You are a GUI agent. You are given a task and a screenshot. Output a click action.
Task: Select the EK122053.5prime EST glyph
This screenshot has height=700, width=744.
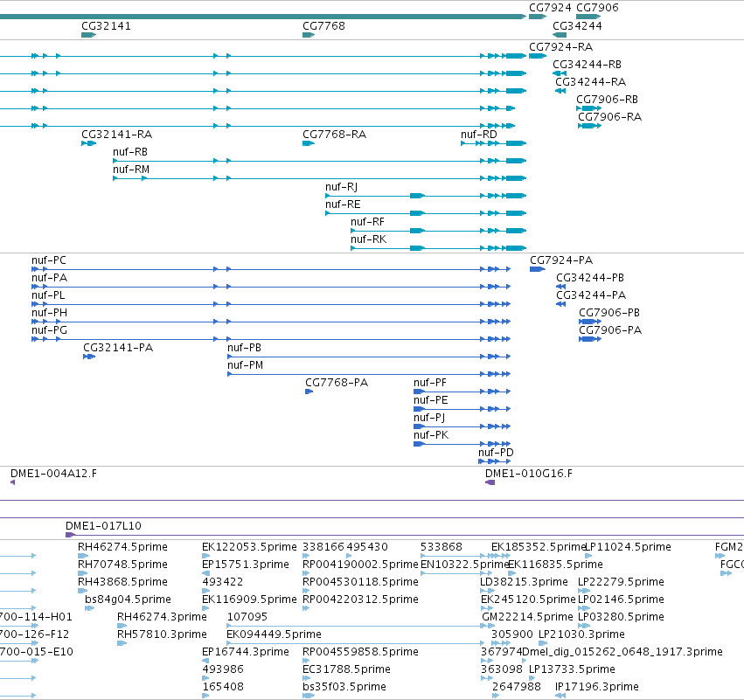tap(206, 556)
